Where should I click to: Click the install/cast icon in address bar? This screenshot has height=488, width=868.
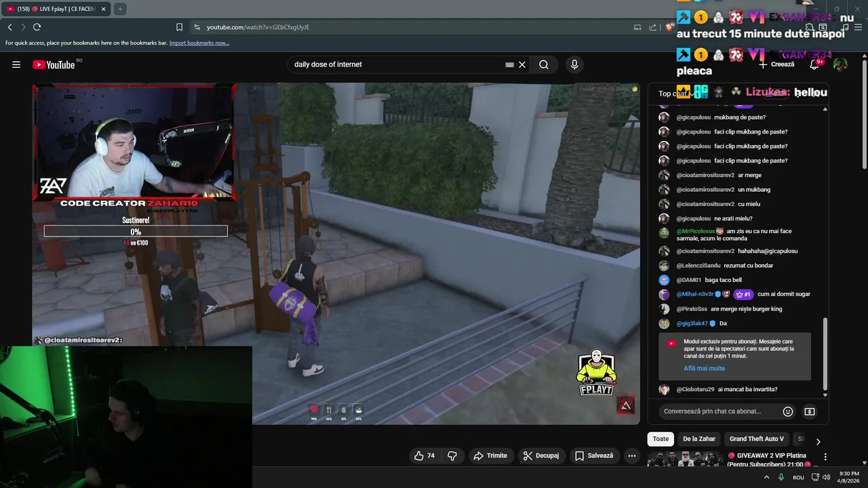coord(637,27)
